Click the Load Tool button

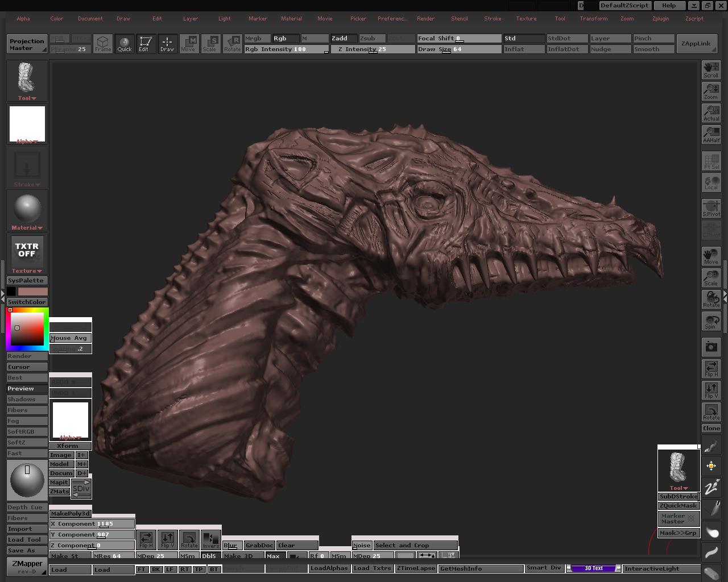pos(27,540)
